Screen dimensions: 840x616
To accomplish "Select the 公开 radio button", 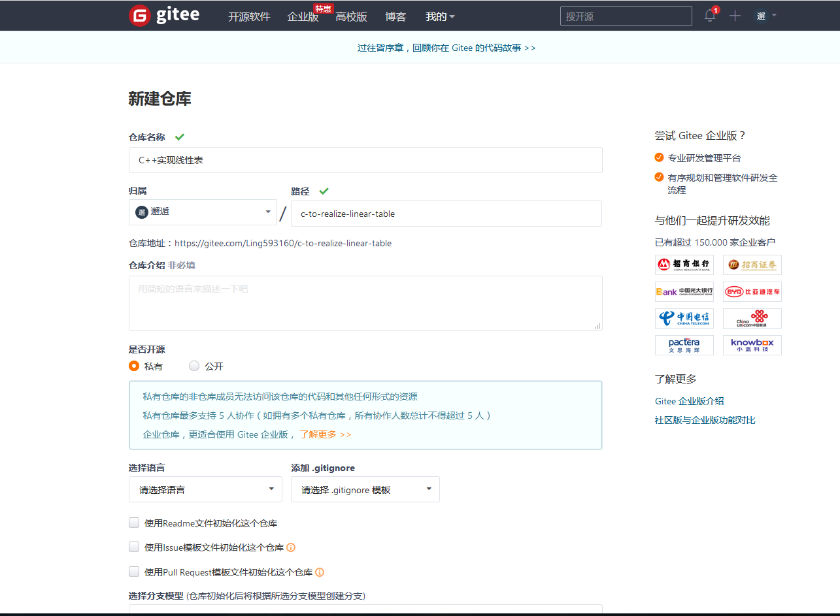I will 194,366.
